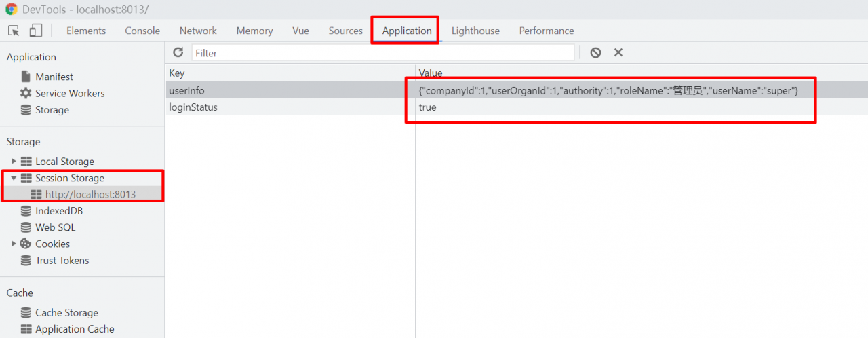Viewport: 868px width, 338px height.
Task: Click the delete selected X icon
Action: pos(618,52)
